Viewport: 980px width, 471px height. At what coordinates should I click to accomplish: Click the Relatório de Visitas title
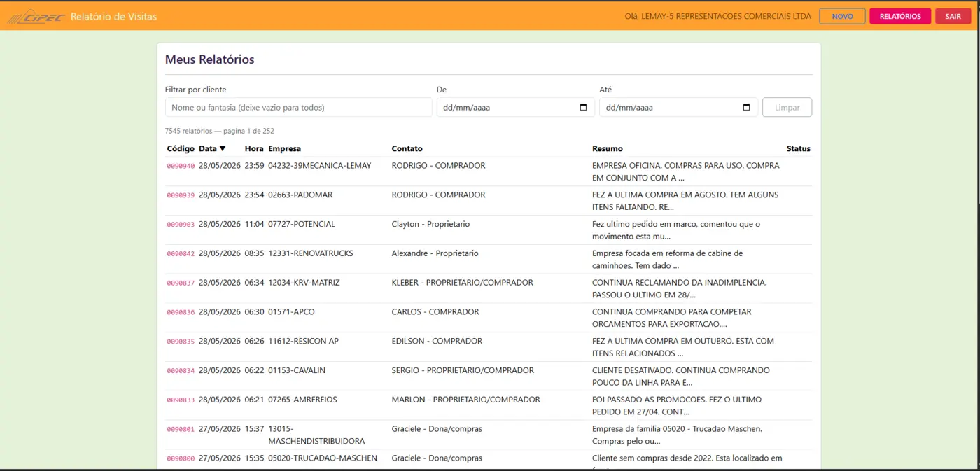(x=113, y=16)
